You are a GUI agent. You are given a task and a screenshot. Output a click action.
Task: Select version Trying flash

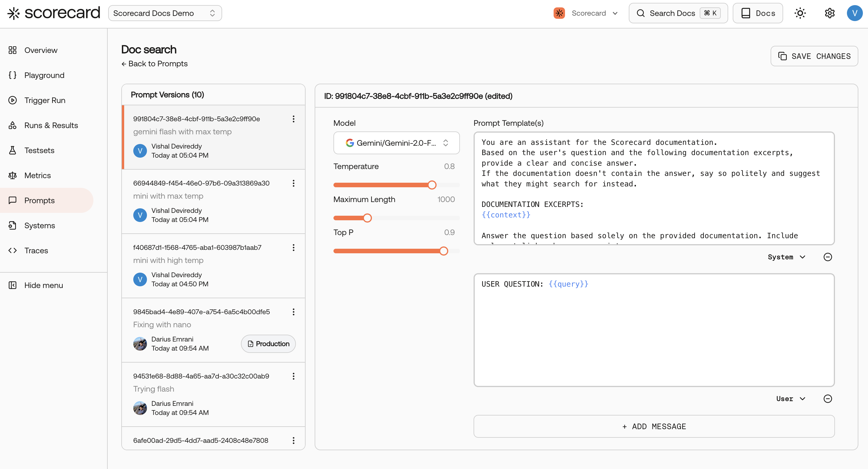[x=213, y=394]
